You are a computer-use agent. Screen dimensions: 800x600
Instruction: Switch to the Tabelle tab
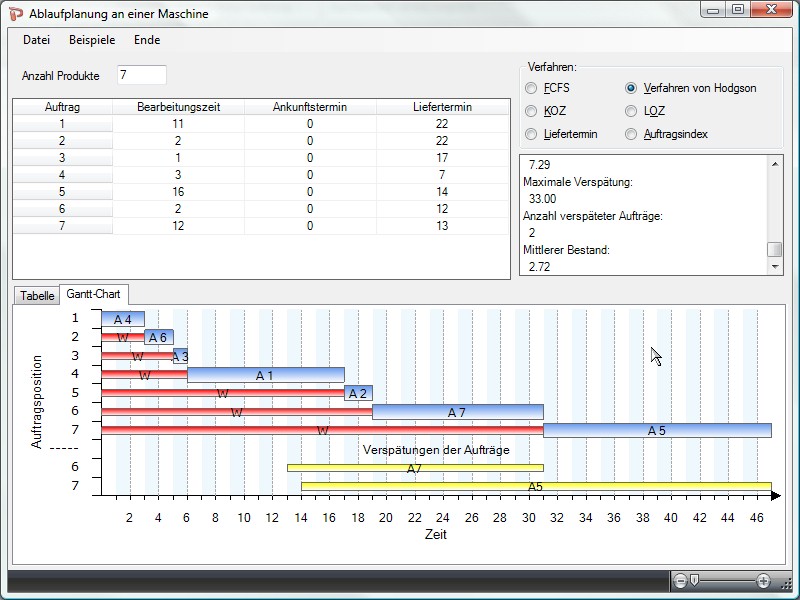[37, 296]
